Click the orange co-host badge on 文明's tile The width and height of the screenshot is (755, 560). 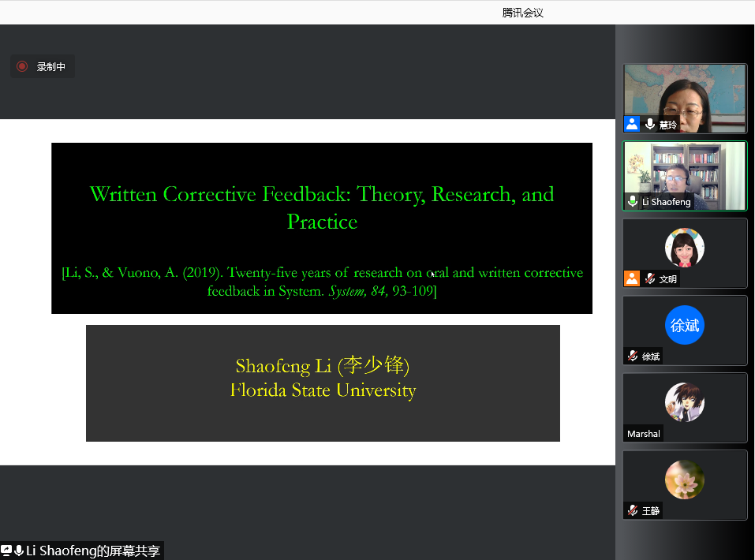click(632, 278)
